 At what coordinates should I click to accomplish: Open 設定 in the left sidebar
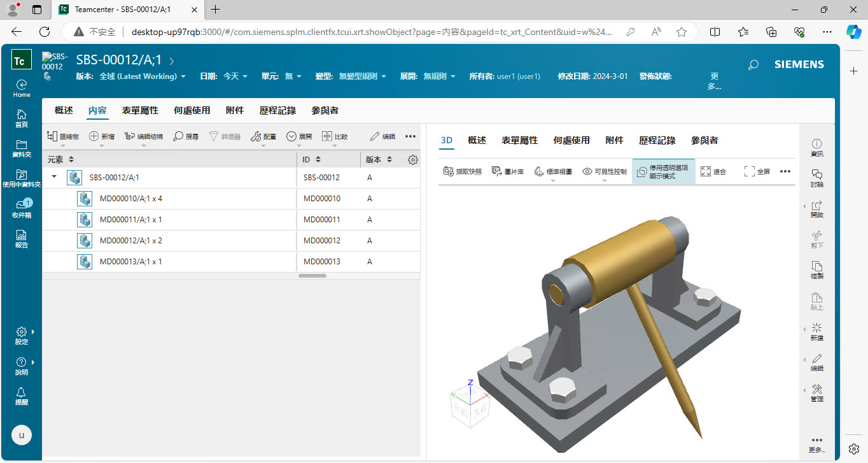[x=22, y=336]
